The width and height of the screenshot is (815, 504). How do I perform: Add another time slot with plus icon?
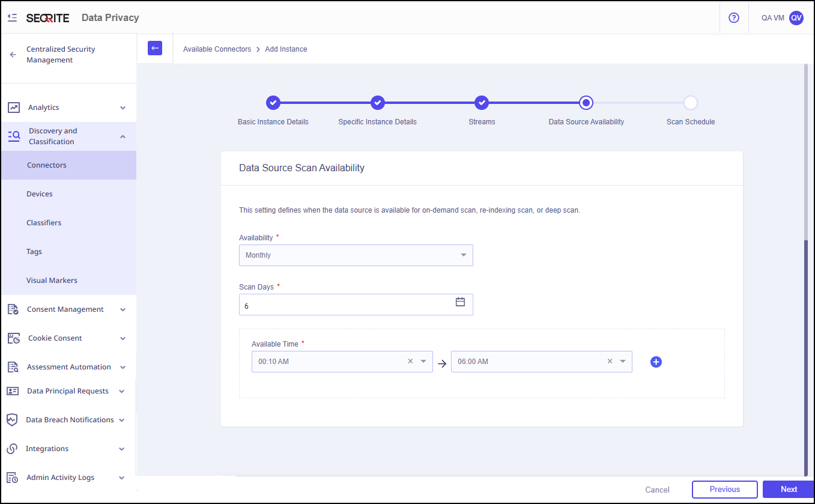[656, 362]
